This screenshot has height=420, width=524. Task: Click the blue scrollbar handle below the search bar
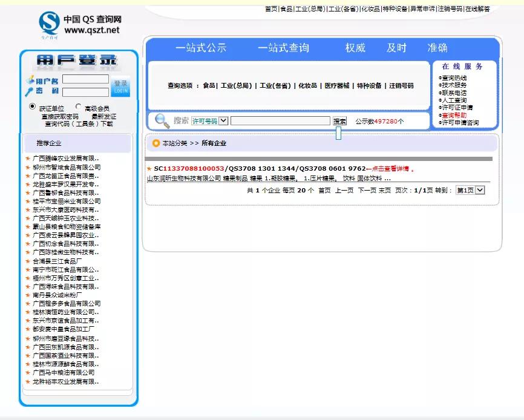point(339,134)
